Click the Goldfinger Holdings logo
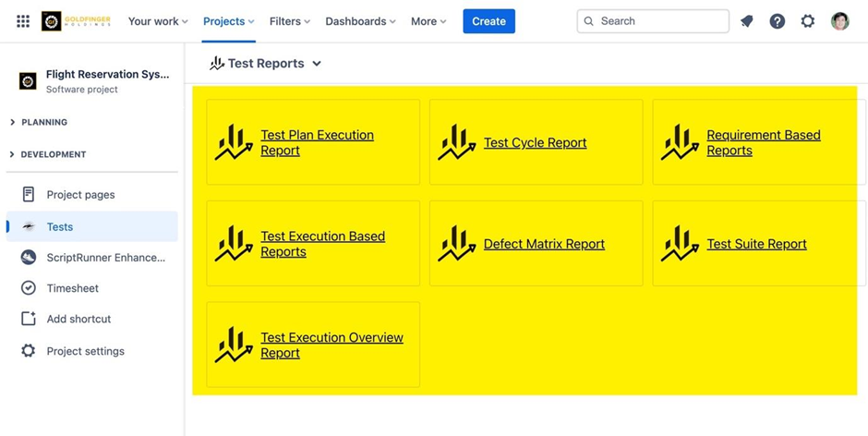The height and width of the screenshot is (436, 868). [x=77, y=21]
